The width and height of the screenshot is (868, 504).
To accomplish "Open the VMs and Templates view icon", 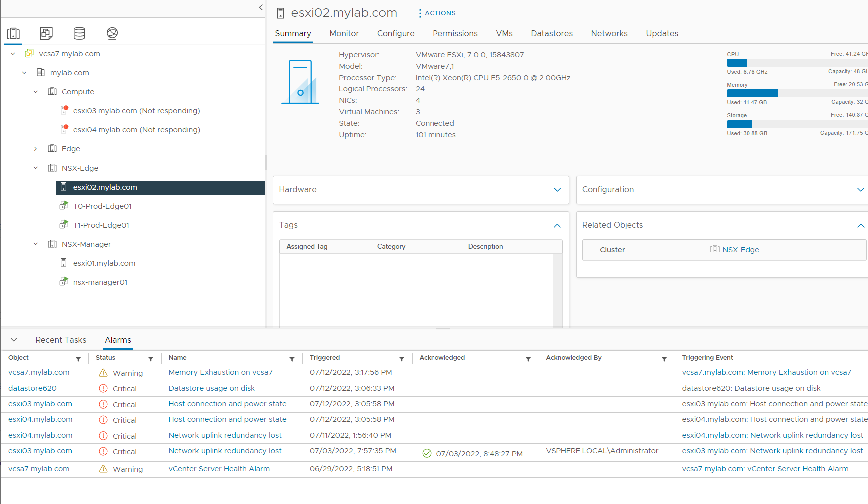I will [x=46, y=33].
